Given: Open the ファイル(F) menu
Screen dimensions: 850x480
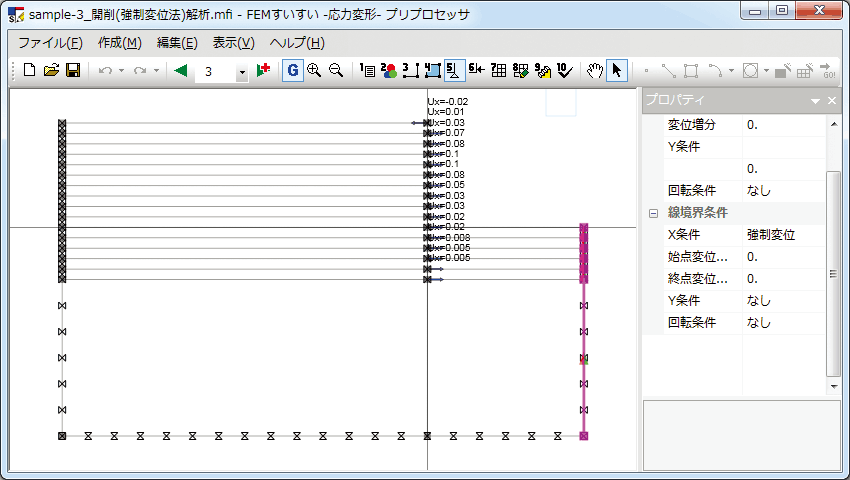Looking at the screenshot, I should (50, 43).
